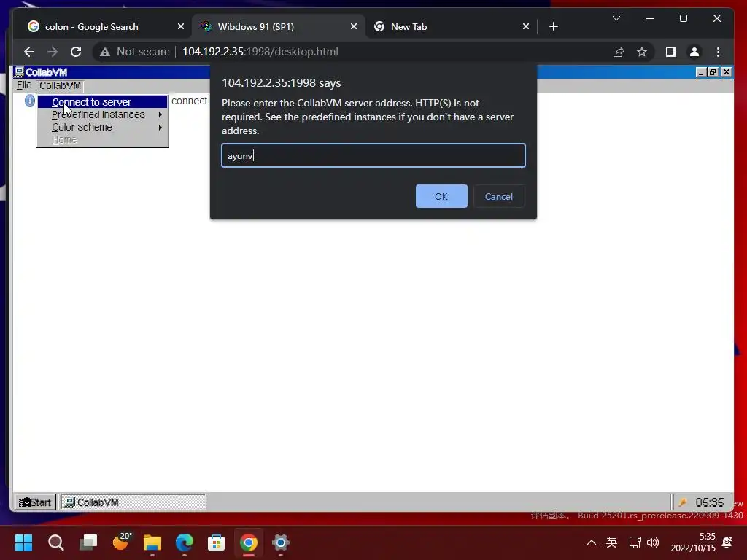Expand Predefined Instances submenu
The width and height of the screenshot is (747, 560).
pyautogui.click(x=102, y=114)
